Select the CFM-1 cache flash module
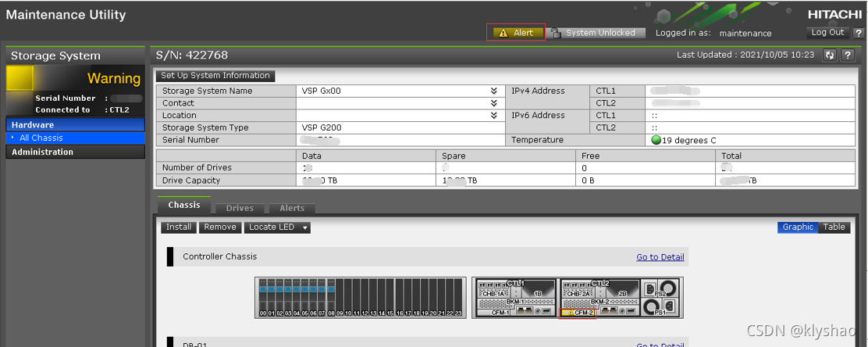The width and height of the screenshot is (868, 347). (x=494, y=312)
